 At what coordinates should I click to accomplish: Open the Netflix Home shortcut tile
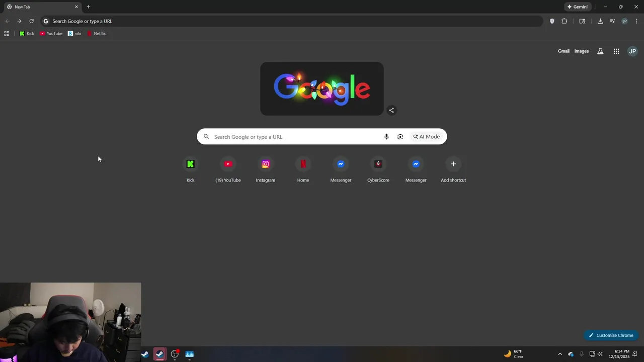(x=303, y=170)
